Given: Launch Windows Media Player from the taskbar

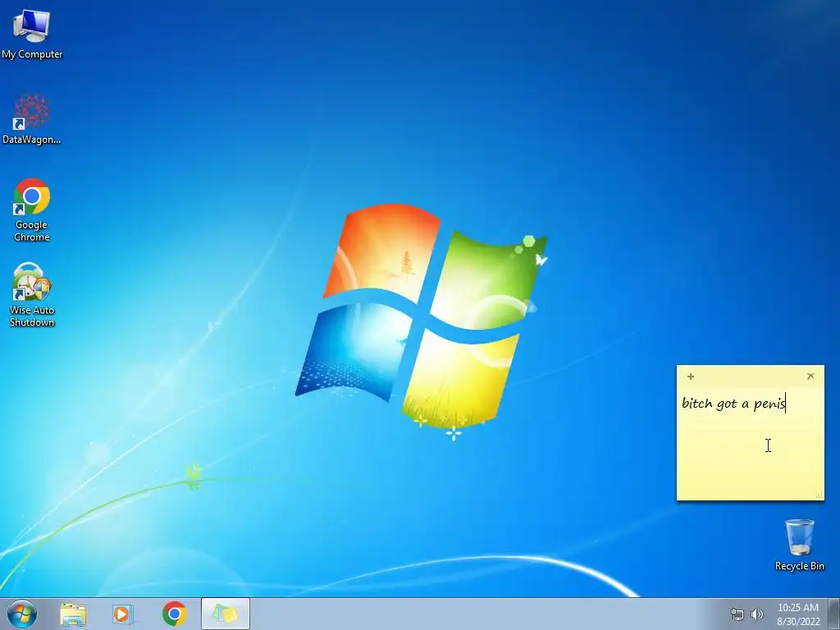Looking at the screenshot, I should pos(123,614).
